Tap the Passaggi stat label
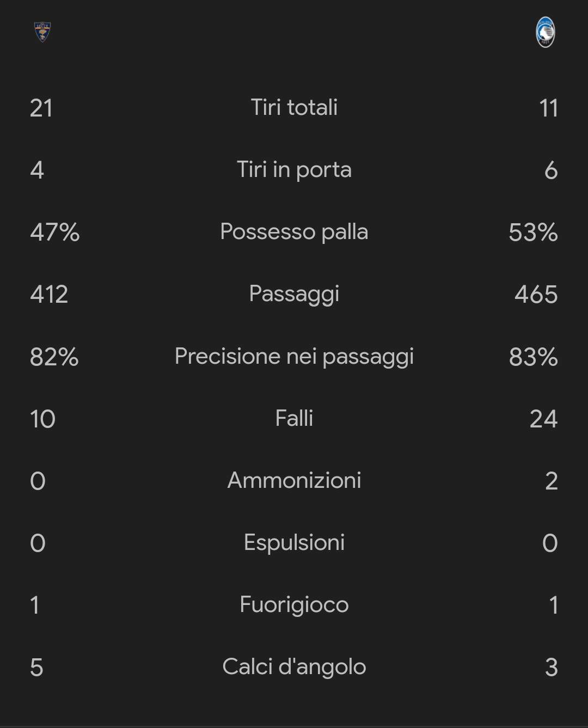 [x=294, y=293]
